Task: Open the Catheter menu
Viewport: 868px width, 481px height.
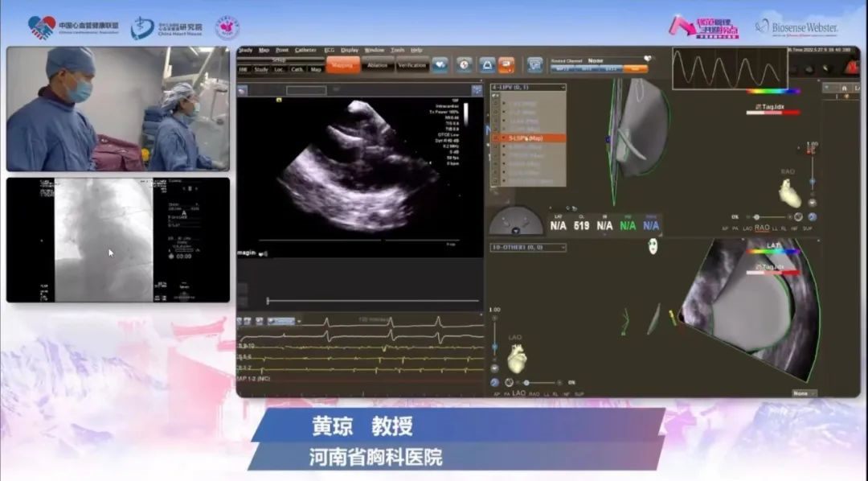Action: [x=305, y=51]
